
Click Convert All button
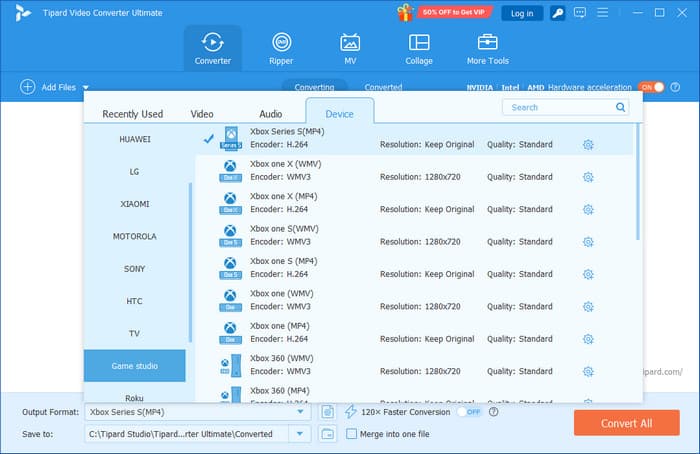[626, 423]
